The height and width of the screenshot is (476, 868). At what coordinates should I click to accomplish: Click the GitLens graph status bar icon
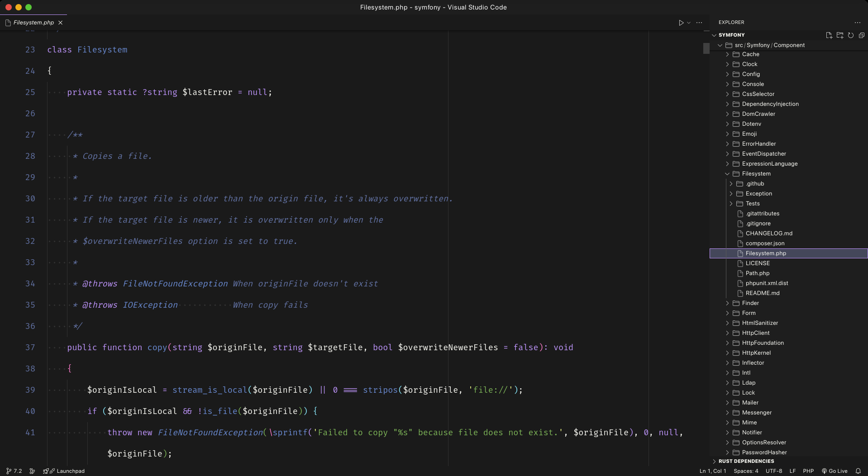pyautogui.click(x=32, y=471)
